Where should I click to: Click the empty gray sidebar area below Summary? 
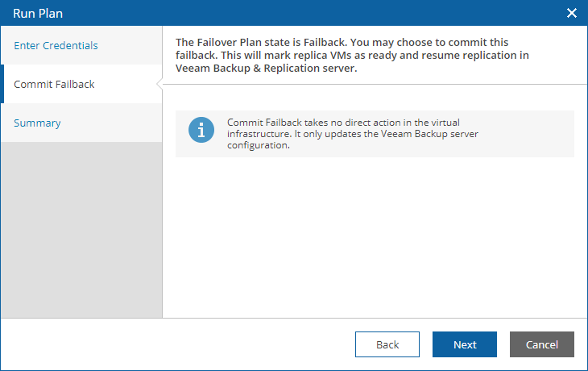pos(81,230)
